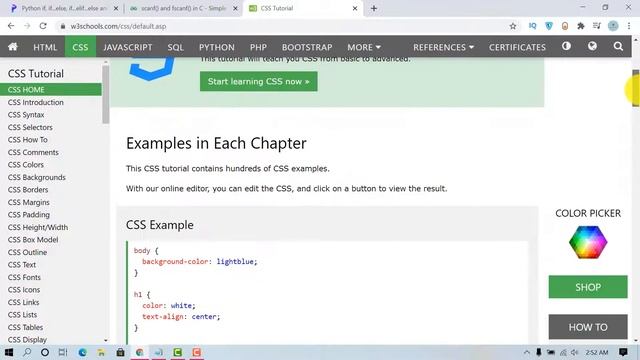Expand the REFERENCES dropdown
Viewport: 640px width, 360px height.
pyautogui.click(x=443, y=47)
